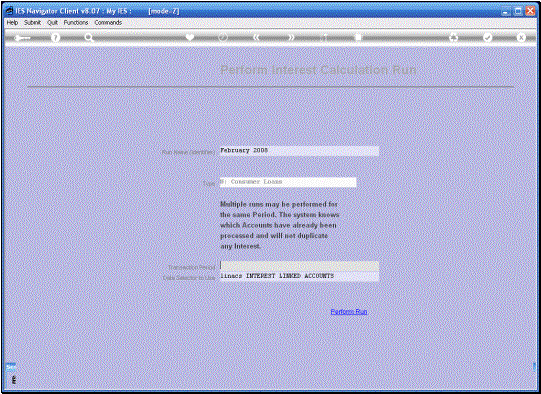Maximize the IES Navigator Client window
Viewport: 541px width, 394px height.
[x=518, y=11]
